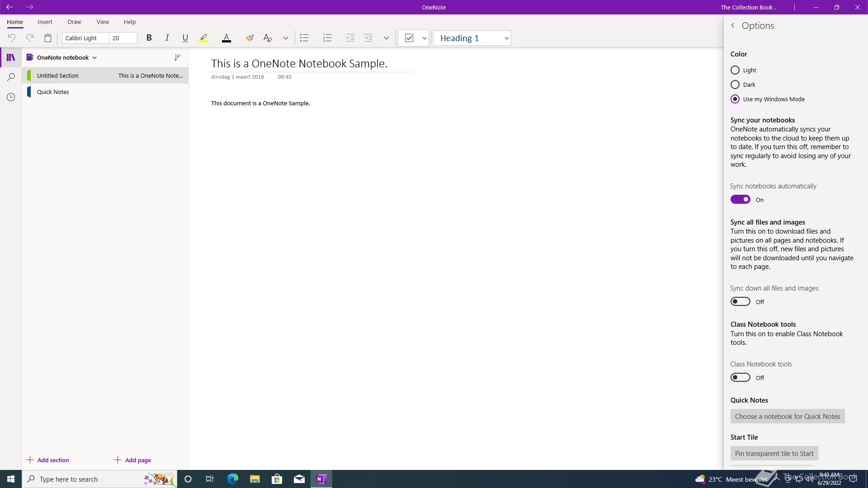Image resolution: width=868 pixels, height=488 pixels.
Task: Click the back arrow in title bar
Action: [9, 7]
